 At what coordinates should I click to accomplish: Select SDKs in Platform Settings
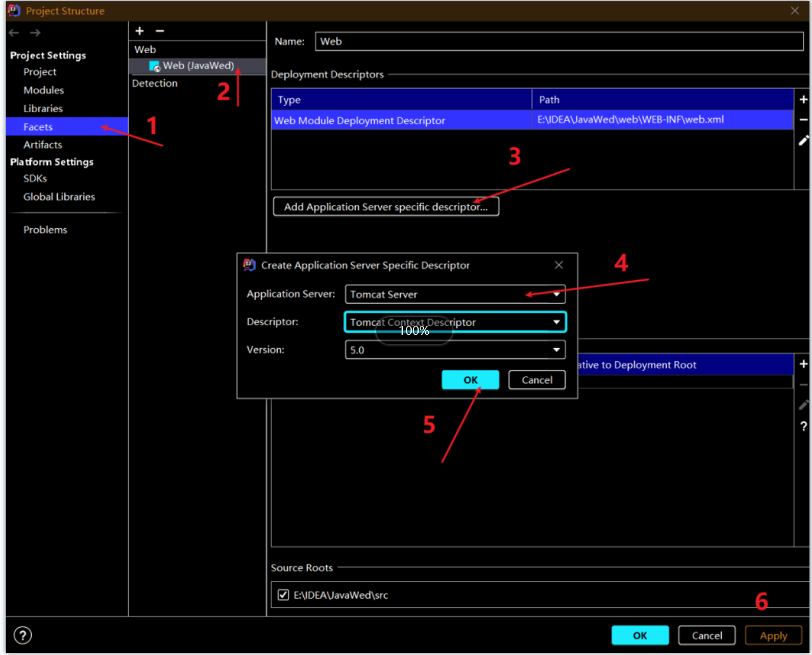36,178
